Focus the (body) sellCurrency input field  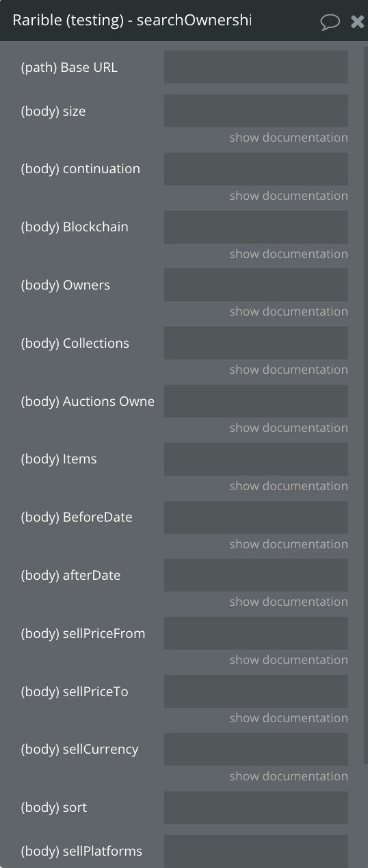point(256,750)
